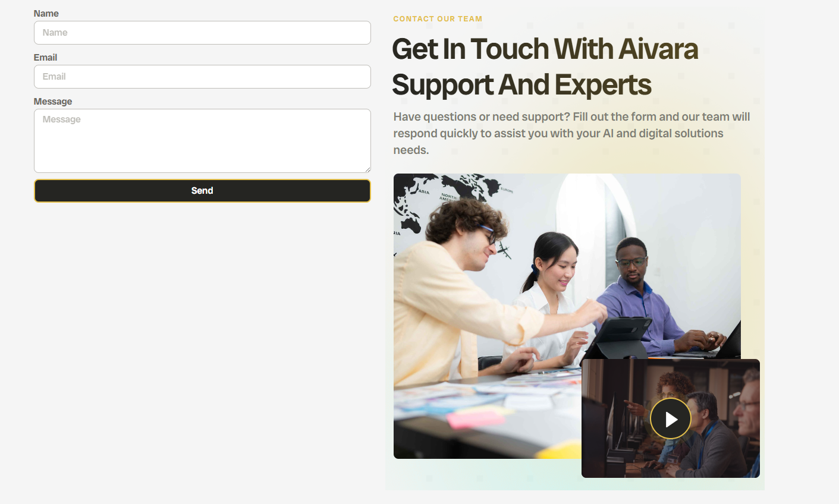
Task: Click the textarea resize handle corner
Action: click(367, 169)
